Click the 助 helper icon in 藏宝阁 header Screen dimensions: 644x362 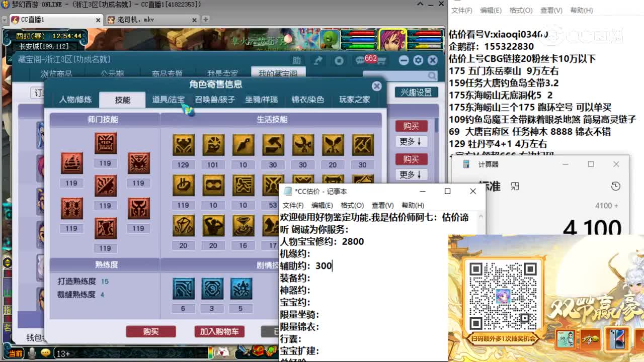point(297,60)
